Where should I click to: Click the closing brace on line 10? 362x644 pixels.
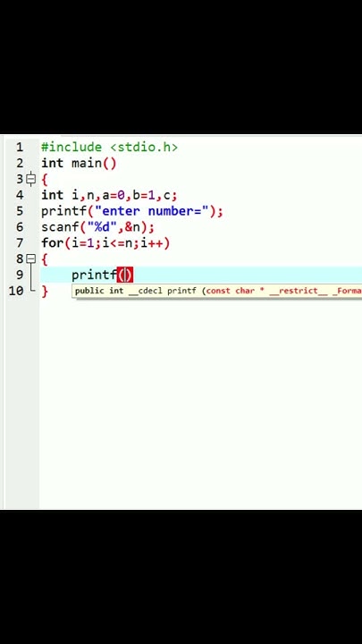click(45, 292)
